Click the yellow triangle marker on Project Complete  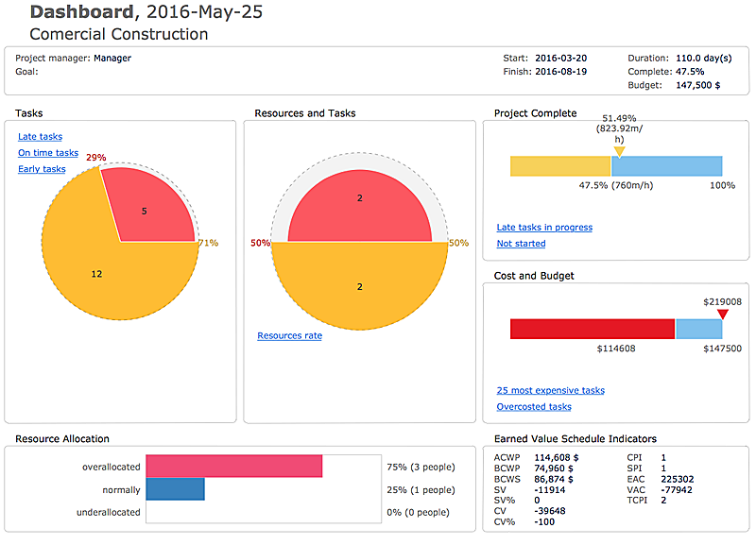click(x=619, y=151)
